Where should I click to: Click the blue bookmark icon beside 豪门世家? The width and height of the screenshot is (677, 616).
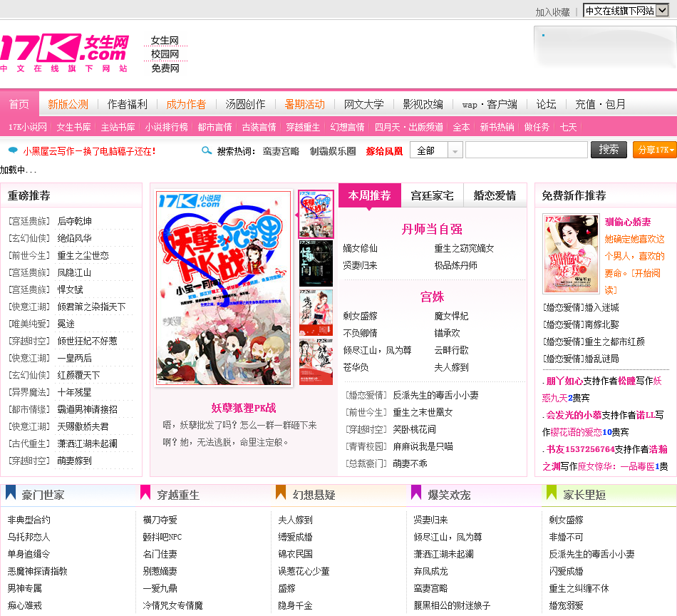point(11,493)
